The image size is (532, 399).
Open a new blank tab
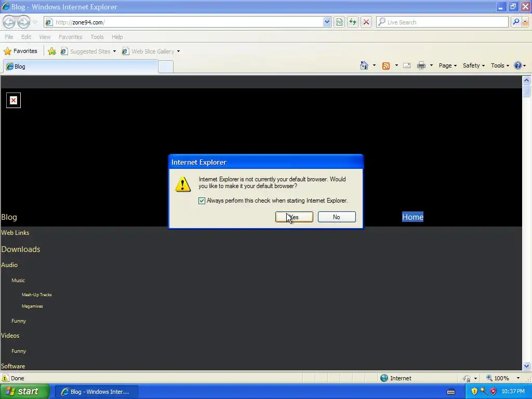coord(166,66)
